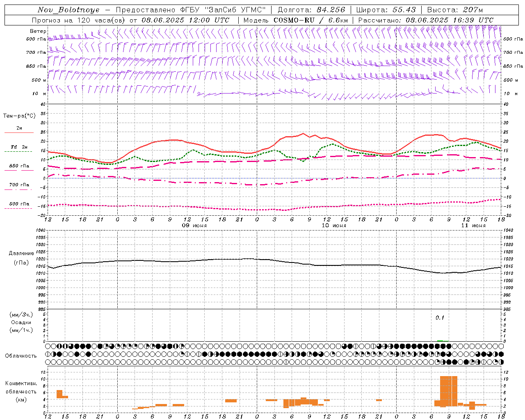Click the small green precipitation bar

[x=440, y=340]
